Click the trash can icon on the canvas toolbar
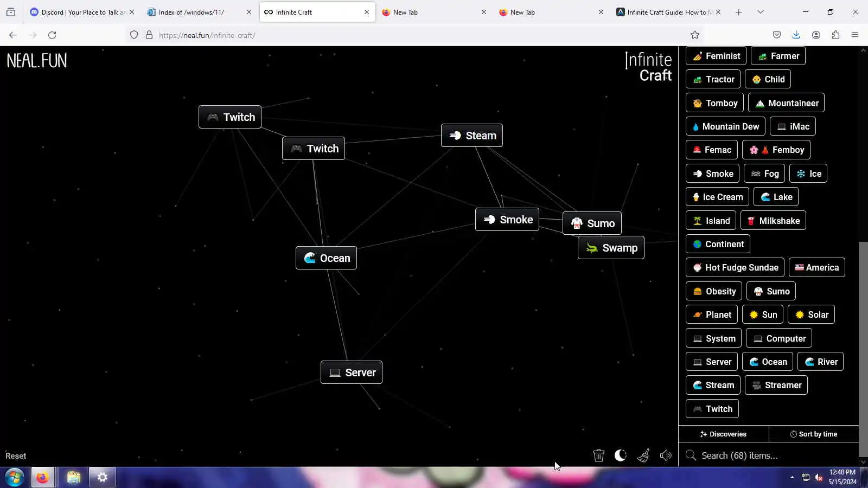Image resolution: width=868 pixels, height=488 pixels. tap(598, 455)
